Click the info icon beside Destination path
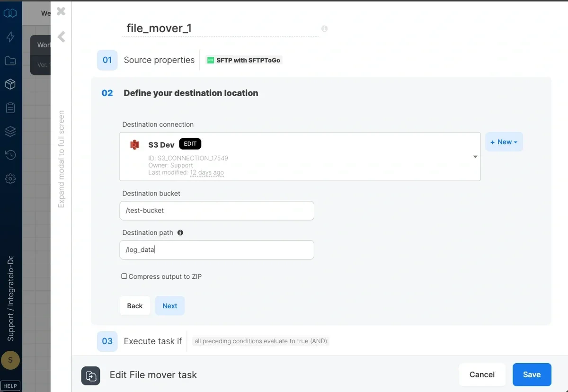The height and width of the screenshot is (392, 568). point(180,232)
